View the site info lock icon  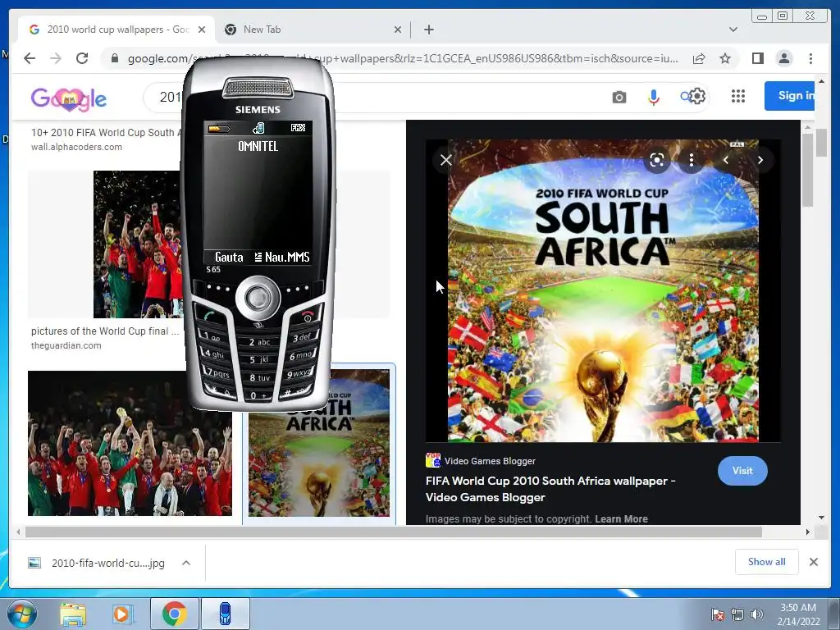click(x=114, y=58)
